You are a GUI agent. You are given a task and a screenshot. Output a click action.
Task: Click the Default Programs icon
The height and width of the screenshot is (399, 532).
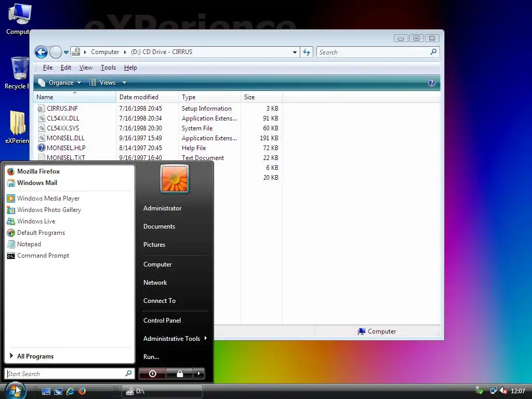(x=11, y=233)
